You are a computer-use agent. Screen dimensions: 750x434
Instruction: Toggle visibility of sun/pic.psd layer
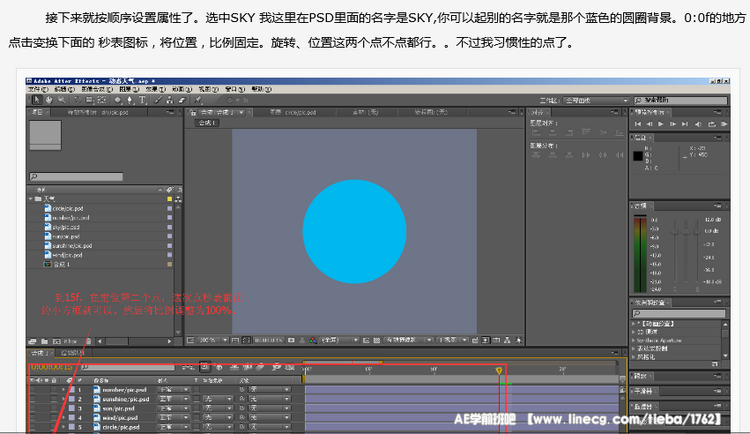click(33, 408)
